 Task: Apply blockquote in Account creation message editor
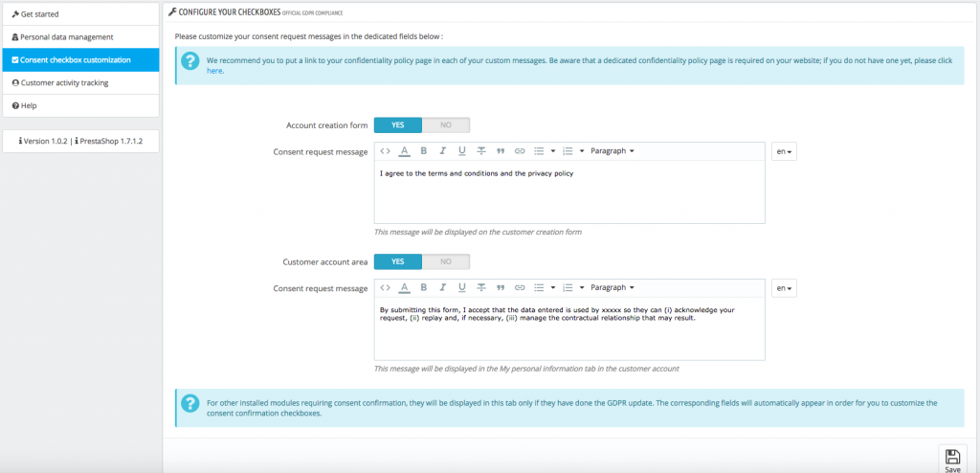(500, 151)
